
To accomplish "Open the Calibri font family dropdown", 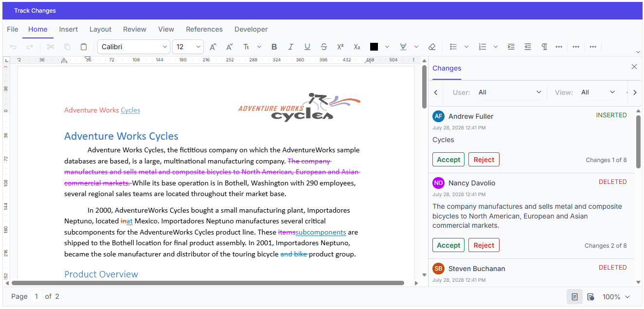I will (x=134, y=47).
